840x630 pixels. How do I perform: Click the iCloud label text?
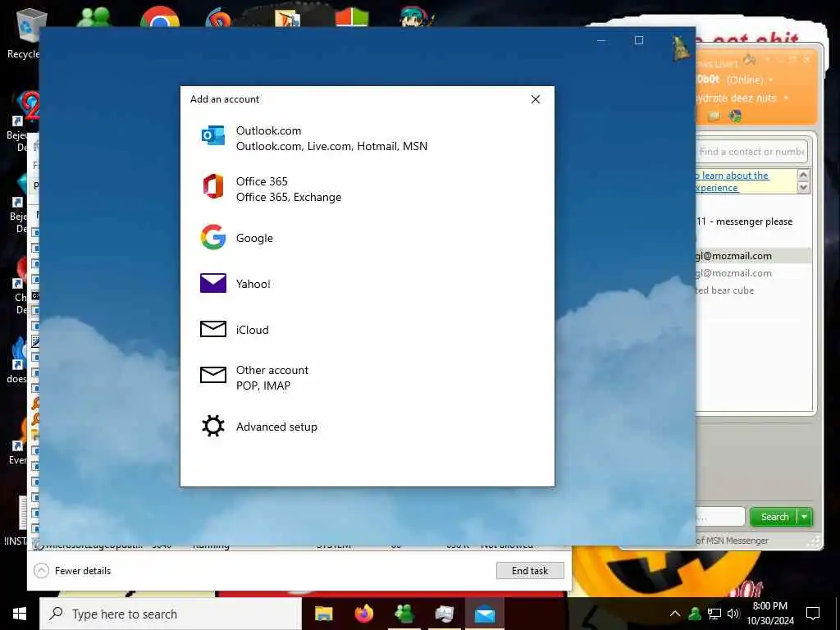[253, 330]
